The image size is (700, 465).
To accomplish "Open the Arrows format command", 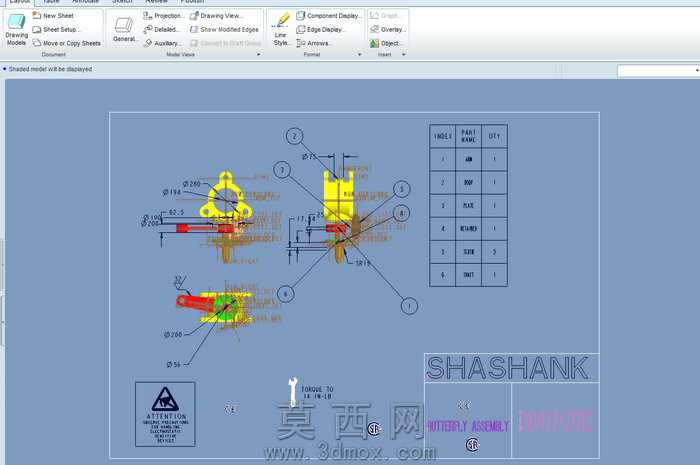I will 314,43.
